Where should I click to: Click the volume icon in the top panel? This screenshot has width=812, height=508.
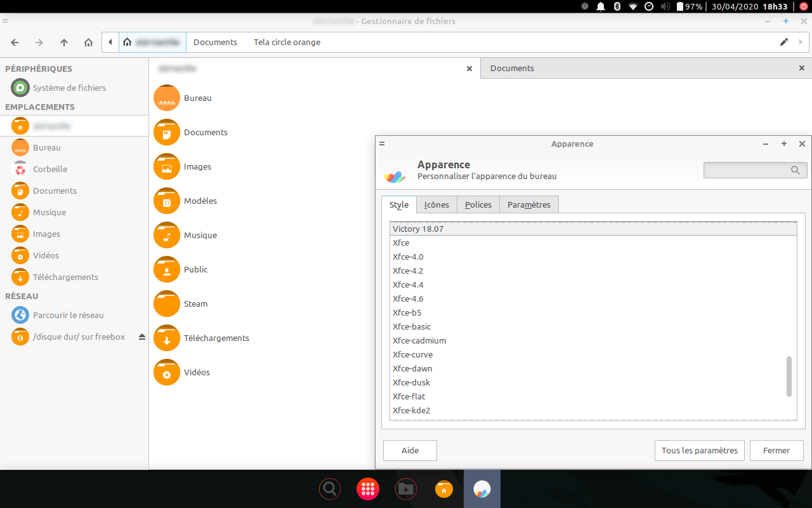665,6
